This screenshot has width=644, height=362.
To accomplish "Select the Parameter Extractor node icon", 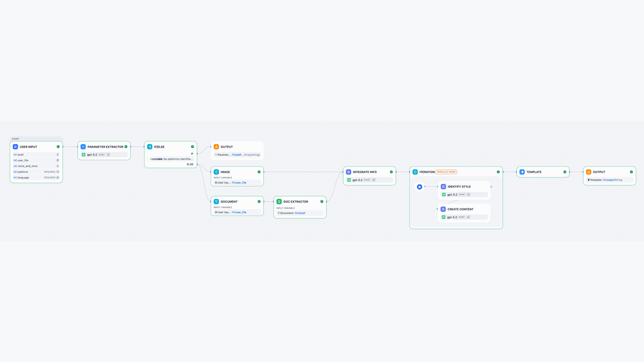I will coord(83,147).
